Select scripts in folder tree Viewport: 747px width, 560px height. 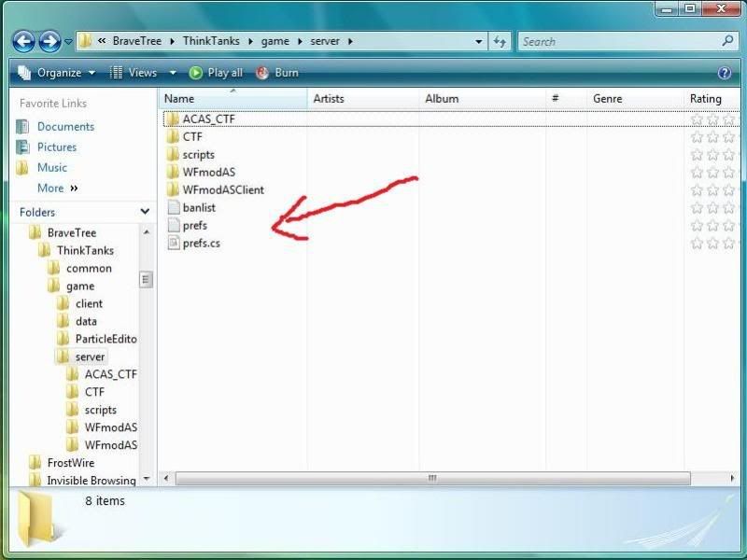[x=100, y=410]
